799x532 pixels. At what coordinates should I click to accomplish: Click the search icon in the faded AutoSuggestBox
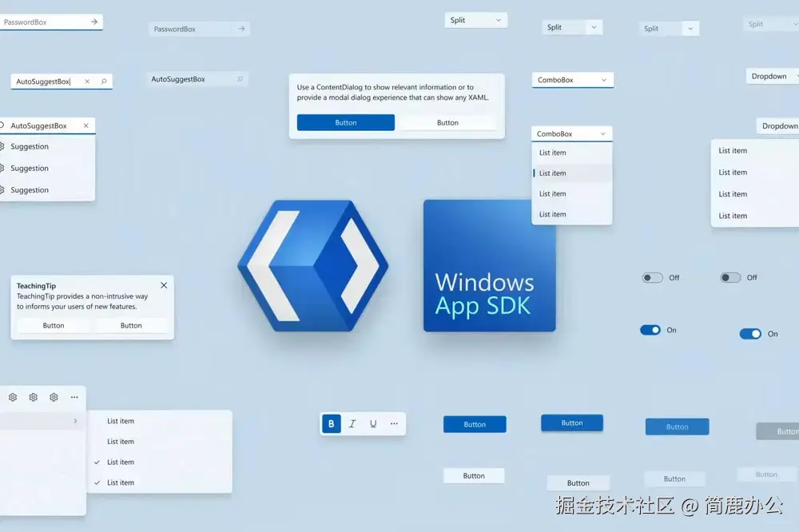240,79
